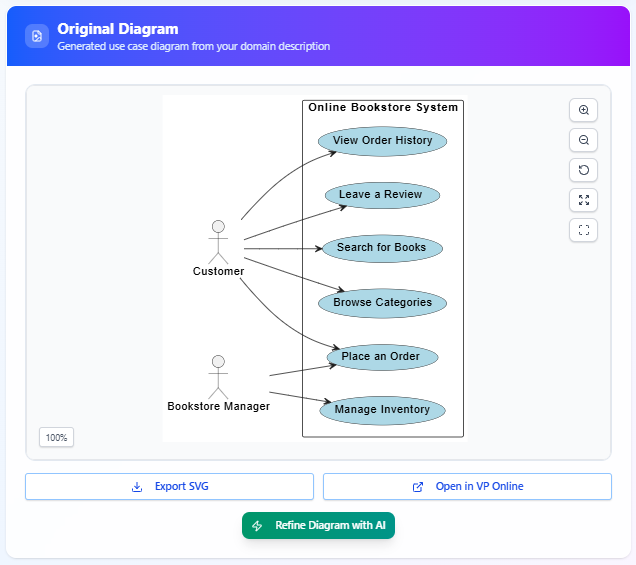Screen dimensions: 636x565
Task: Click the Manage Inventory use case
Action: click(x=382, y=410)
